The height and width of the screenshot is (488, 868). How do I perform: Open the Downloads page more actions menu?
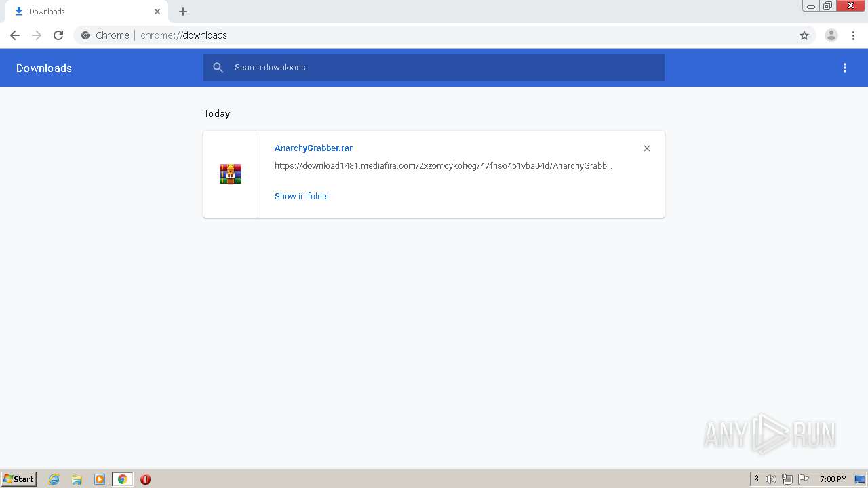coord(845,68)
